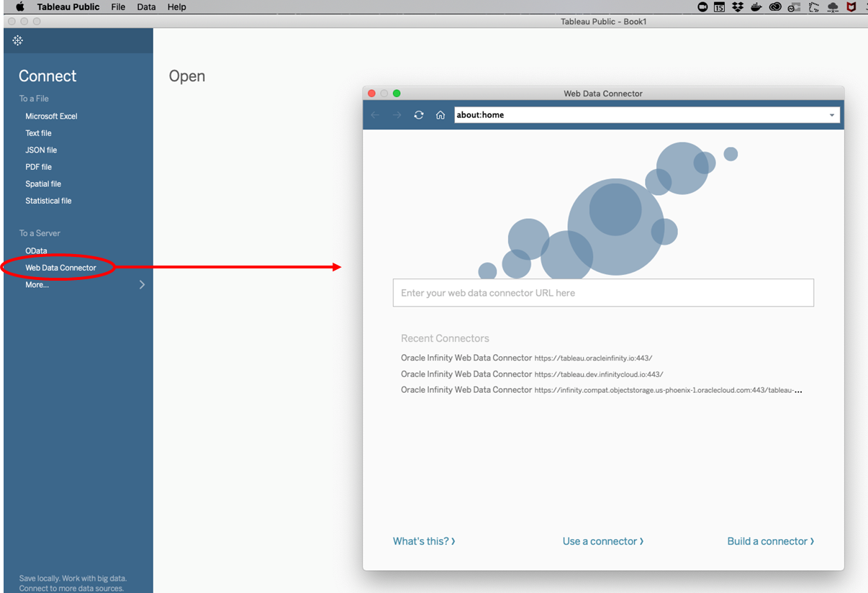Viewport: 868px width, 593px height.
Task: Go to the connector home page icon
Action: (x=440, y=115)
